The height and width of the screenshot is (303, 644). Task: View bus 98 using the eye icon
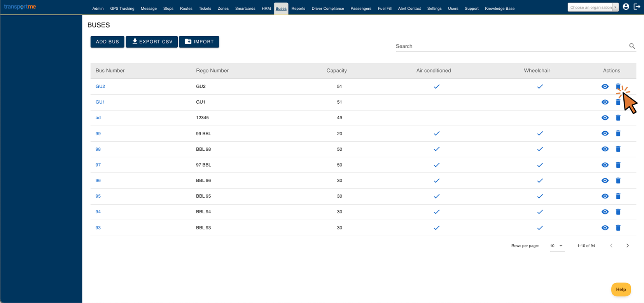(605, 149)
